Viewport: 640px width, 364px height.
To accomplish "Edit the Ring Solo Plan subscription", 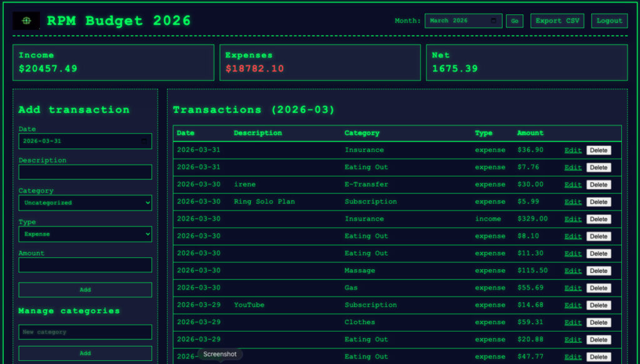I will 573,202.
